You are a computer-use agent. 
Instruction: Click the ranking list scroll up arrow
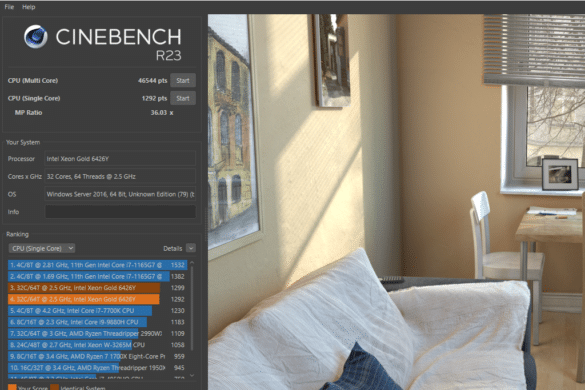point(192,263)
